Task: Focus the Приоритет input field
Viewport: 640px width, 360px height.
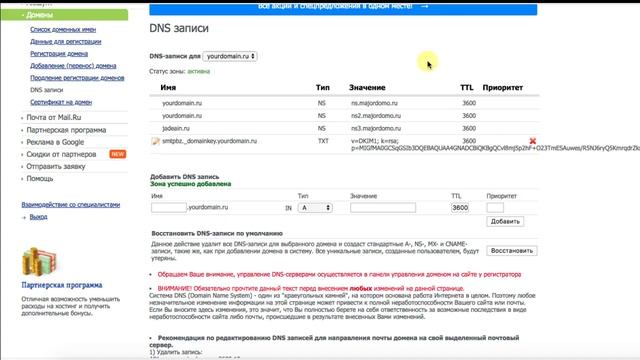Action: pos(495,208)
